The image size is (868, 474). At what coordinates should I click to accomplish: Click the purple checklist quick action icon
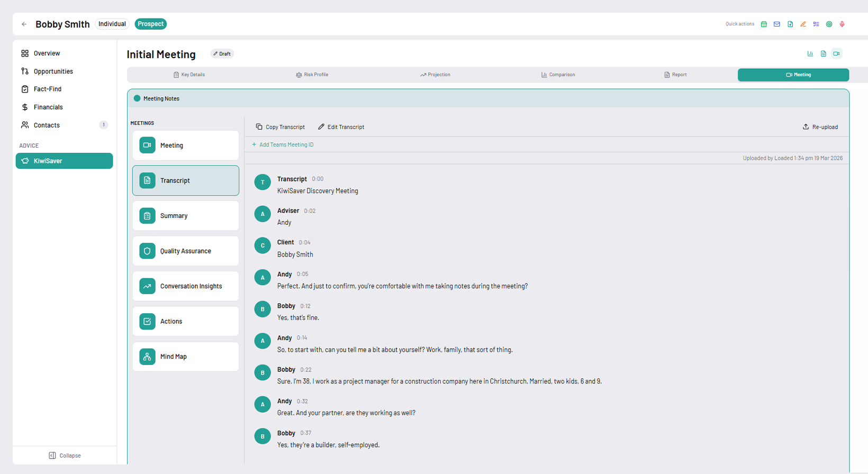click(816, 24)
